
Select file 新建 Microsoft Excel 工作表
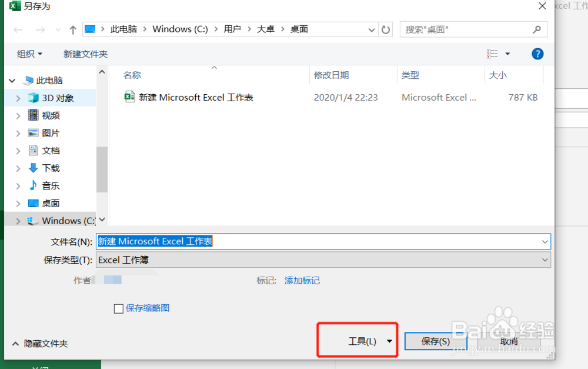(196, 98)
